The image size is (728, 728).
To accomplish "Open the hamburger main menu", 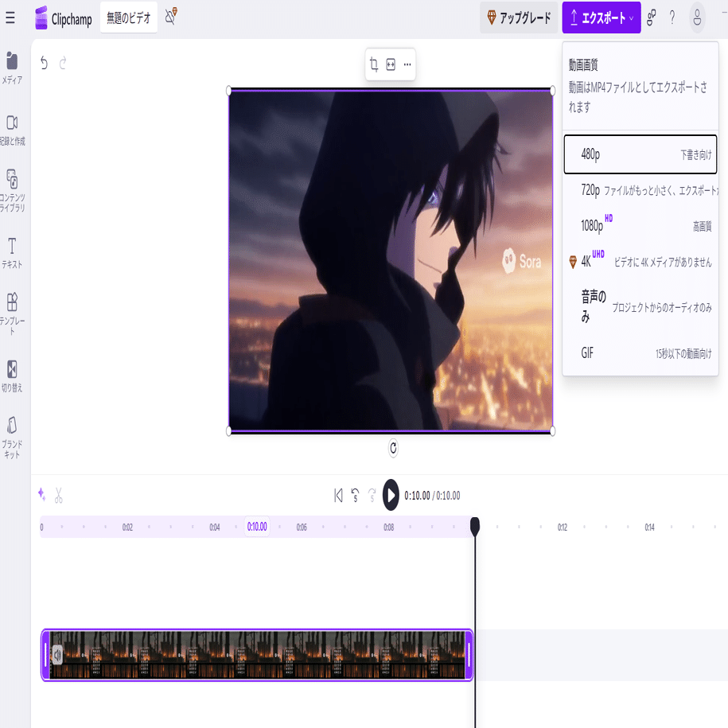I will tap(10, 18).
